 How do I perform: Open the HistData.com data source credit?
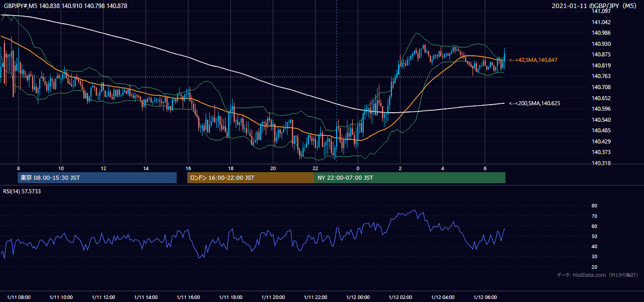[598, 275]
